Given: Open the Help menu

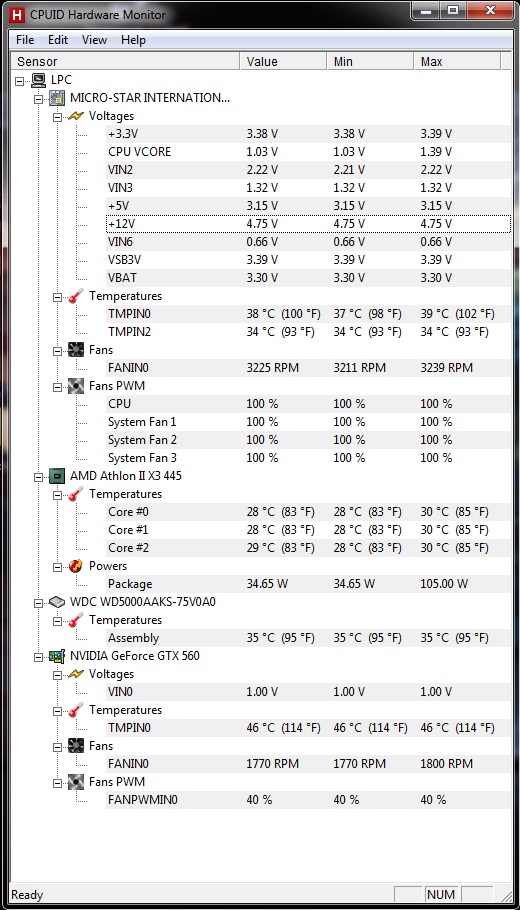Looking at the screenshot, I should tap(133, 39).
